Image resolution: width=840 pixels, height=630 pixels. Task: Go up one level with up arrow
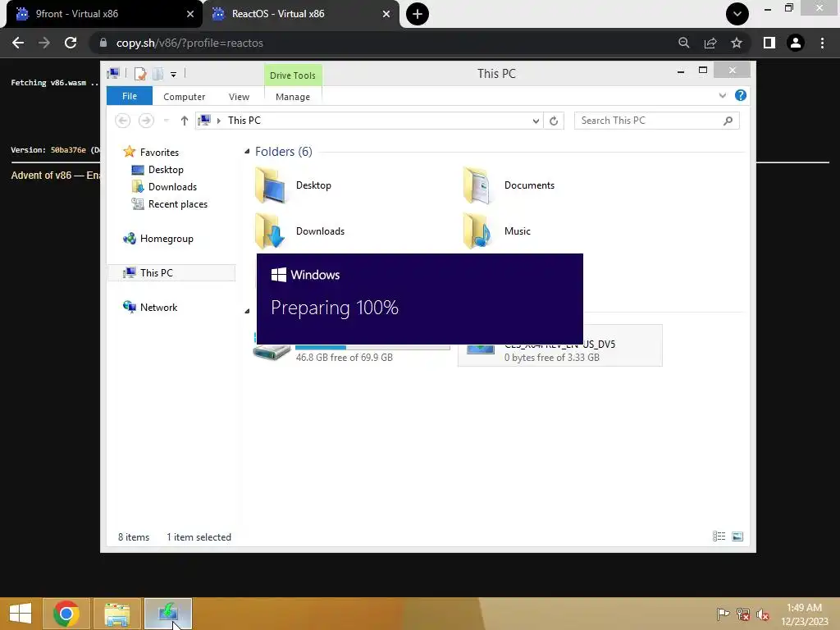click(x=185, y=121)
